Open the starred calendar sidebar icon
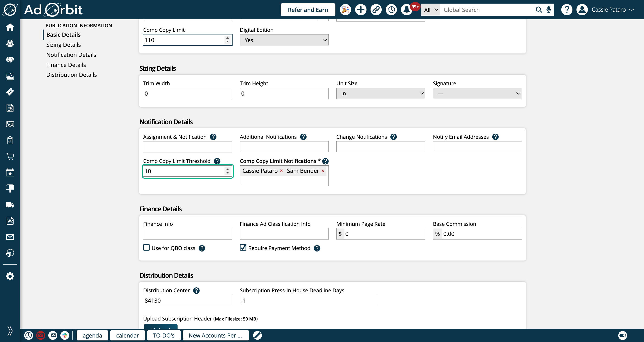644x342 pixels. [10, 172]
